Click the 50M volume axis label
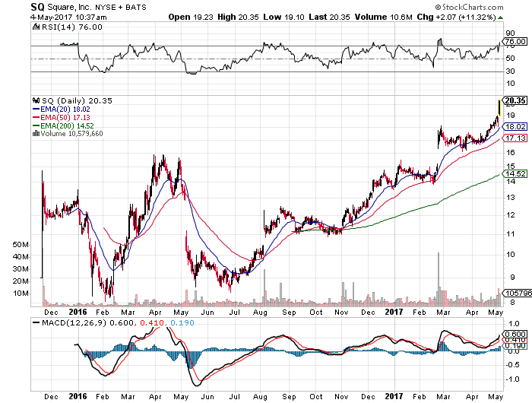This screenshot has width=532, height=403. 21,244
